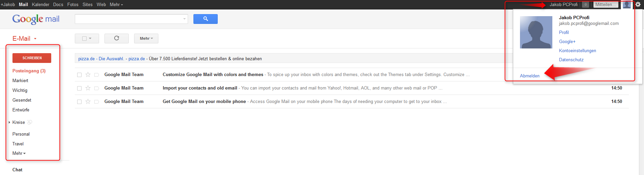644x175 pixels.
Task: Expand the E-Mail dropdown menu
Action: pos(24,38)
